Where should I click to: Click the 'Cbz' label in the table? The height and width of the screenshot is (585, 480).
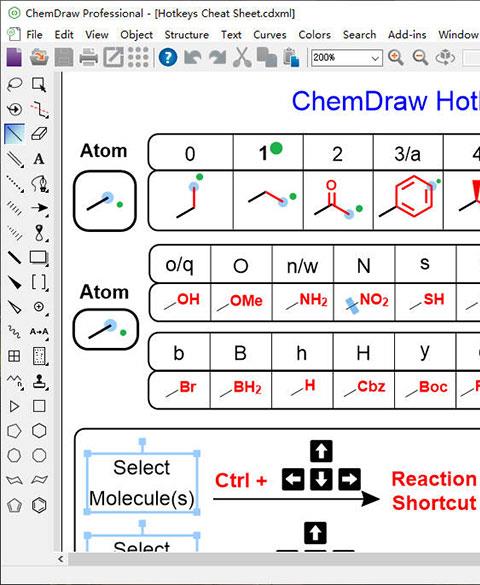click(x=371, y=387)
